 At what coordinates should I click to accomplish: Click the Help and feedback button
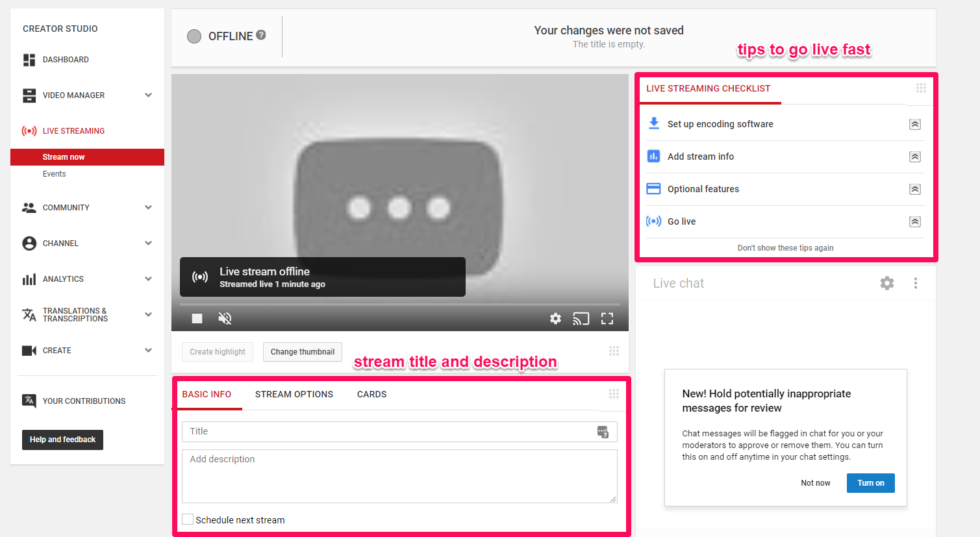click(62, 440)
